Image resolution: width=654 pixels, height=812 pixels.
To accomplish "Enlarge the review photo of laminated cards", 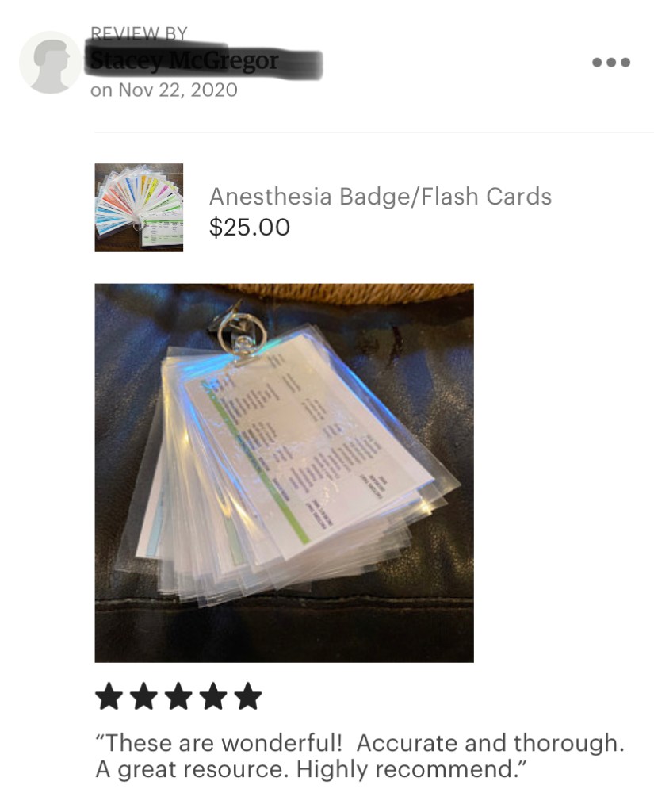I will click(285, 473).
